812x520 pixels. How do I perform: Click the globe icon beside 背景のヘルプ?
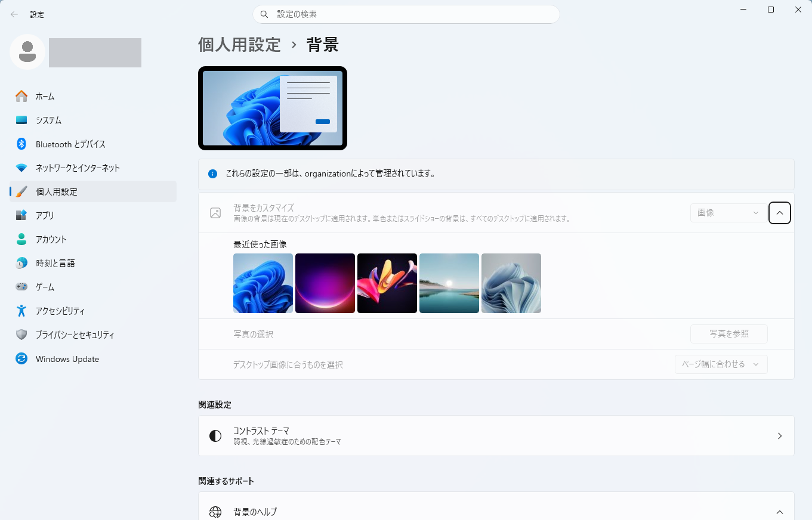click(x=215, y=512)
